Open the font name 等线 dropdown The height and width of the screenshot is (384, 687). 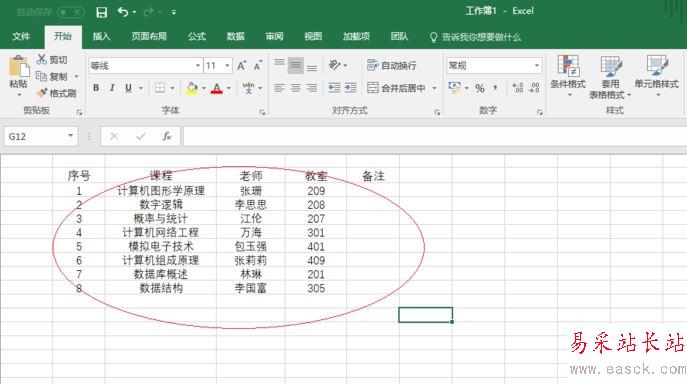(x=198, y=66)
